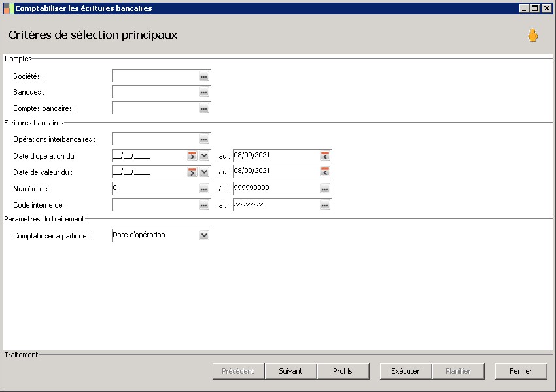This screenshot has width=556, height=392.
Task: Open calendar icon for Date d'opération start
Action: click(x=192, y=155)
